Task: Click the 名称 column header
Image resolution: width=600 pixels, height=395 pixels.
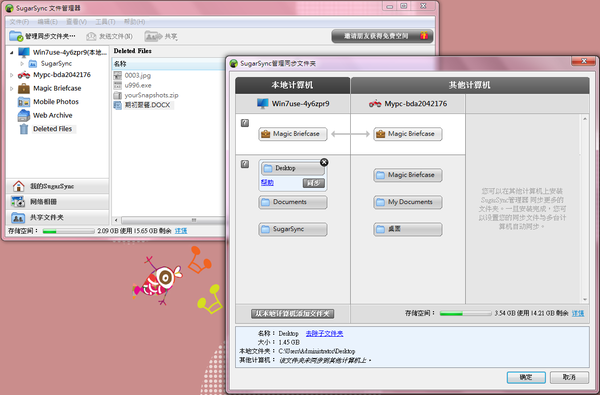Action: 168,64
